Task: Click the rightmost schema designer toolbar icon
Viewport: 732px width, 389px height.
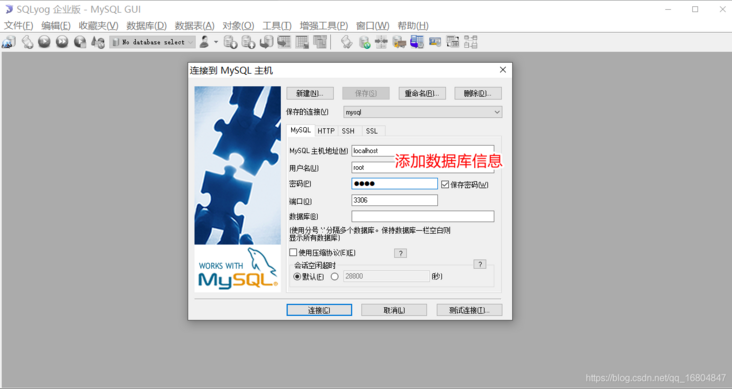Action: (x=471, y=42)
